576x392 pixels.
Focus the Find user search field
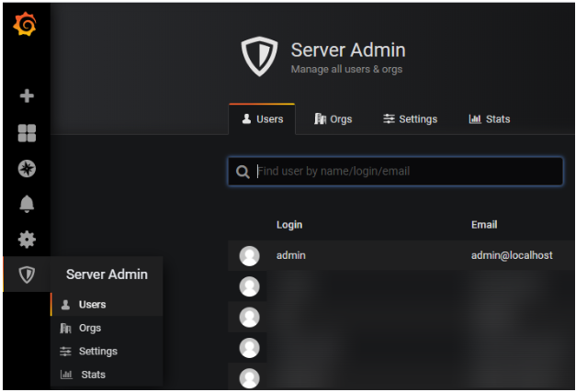point(396,172)
